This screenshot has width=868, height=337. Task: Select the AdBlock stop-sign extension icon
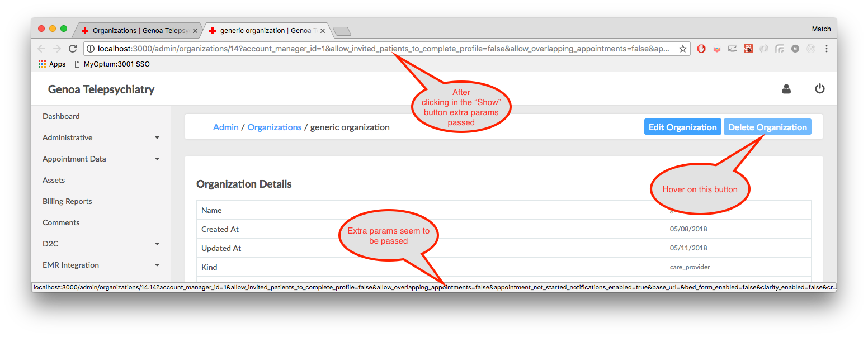click(x=701, y=49)
